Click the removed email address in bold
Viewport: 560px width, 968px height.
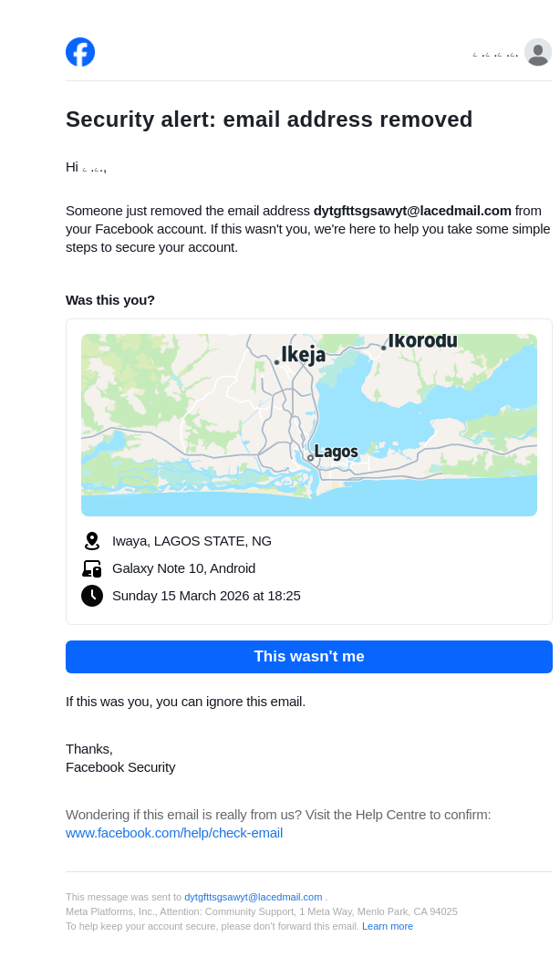[412, 211]
